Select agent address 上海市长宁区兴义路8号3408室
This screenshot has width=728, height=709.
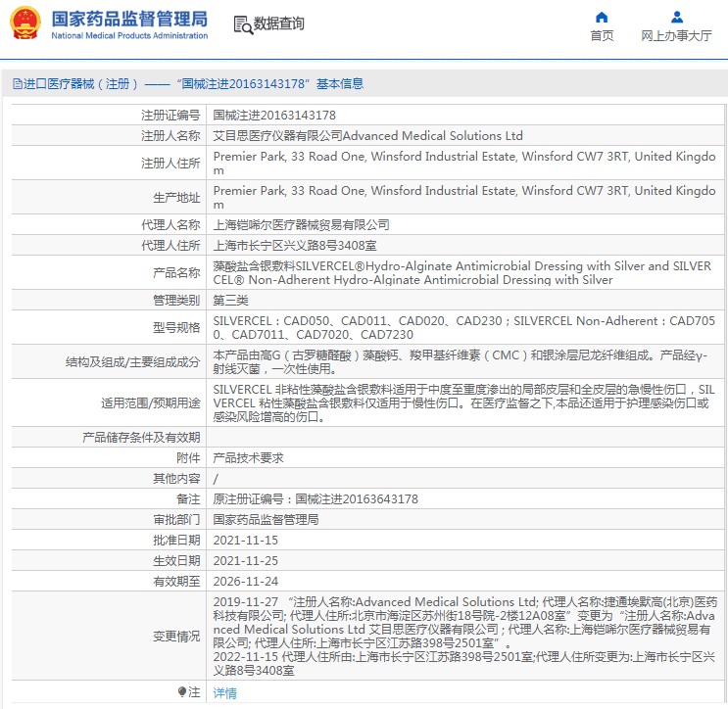[x=295, y=246]
